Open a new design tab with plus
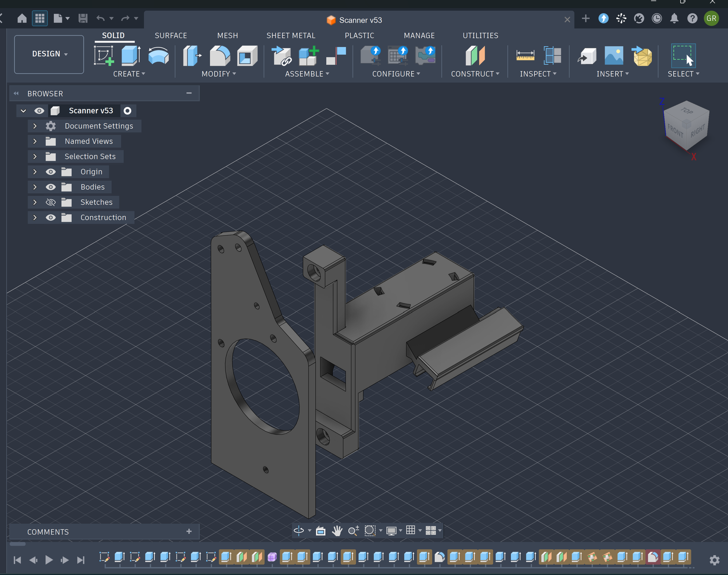Screen dimensions: 728x575 pos(586,18)
